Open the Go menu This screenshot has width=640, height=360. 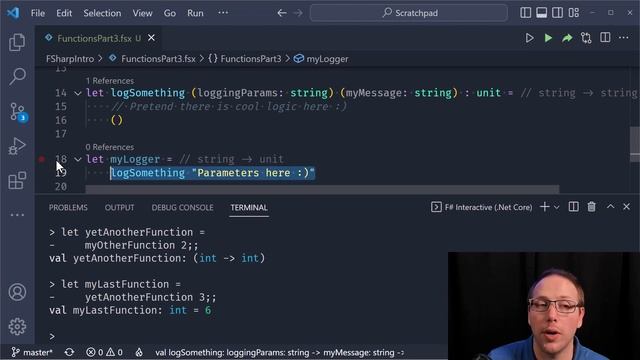(x=170, y=13)
